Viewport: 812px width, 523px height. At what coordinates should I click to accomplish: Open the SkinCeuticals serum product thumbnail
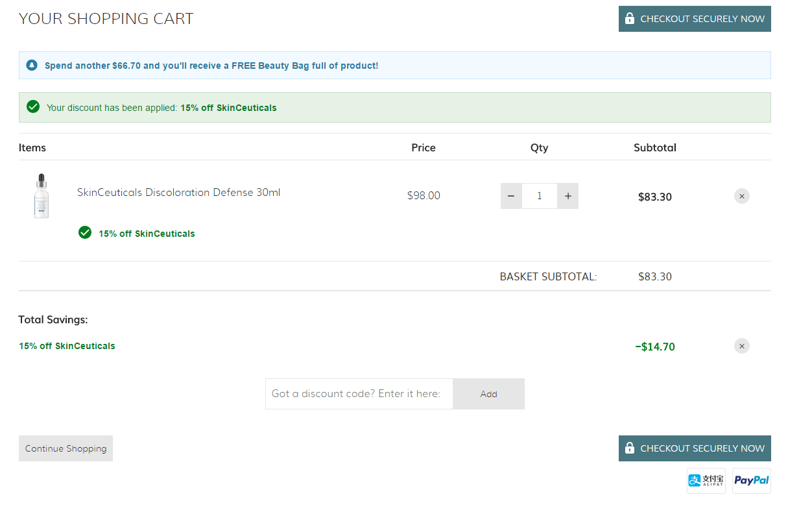pyautogui.click(x=42, y=196)
